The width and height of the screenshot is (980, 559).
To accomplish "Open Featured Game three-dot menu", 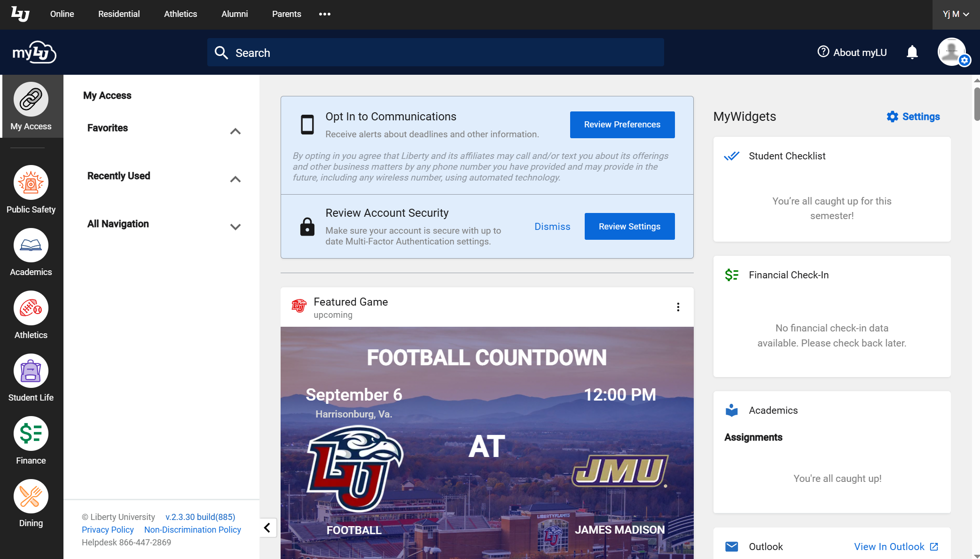I will click(x=678, y=307).
